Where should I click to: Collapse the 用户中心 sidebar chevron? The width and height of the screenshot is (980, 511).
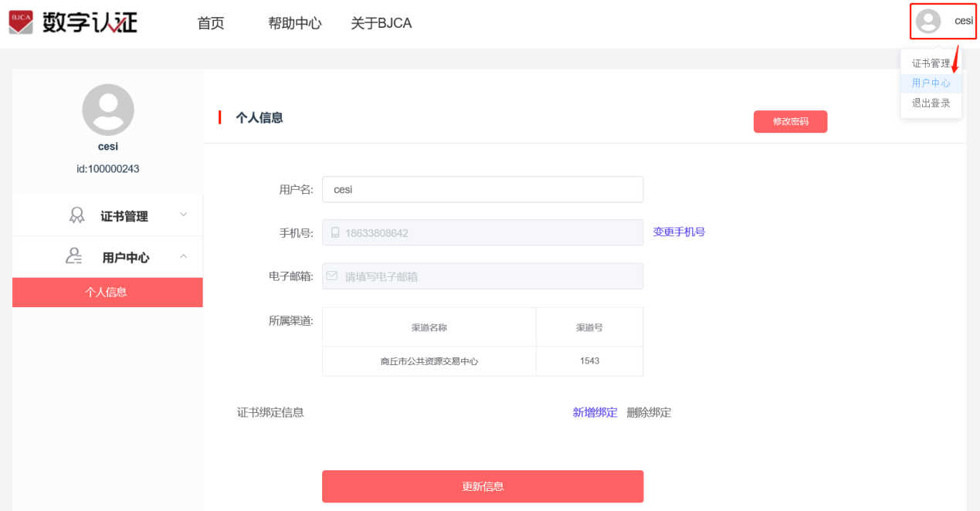[183, 255]
